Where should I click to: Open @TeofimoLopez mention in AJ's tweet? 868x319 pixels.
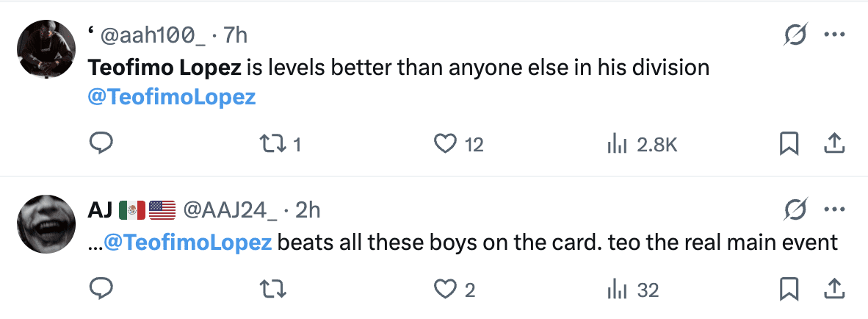(x=189, y=243)
